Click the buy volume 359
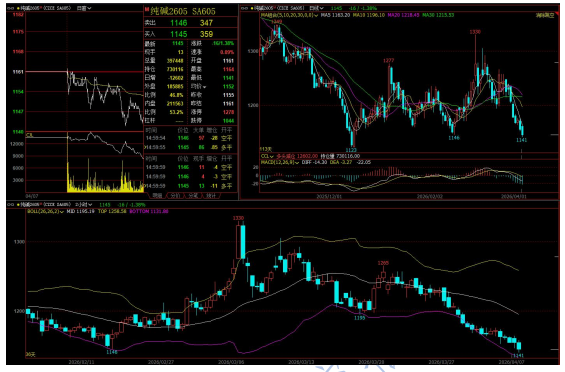The width and height of the screenshot is (565, 372). 206,34
